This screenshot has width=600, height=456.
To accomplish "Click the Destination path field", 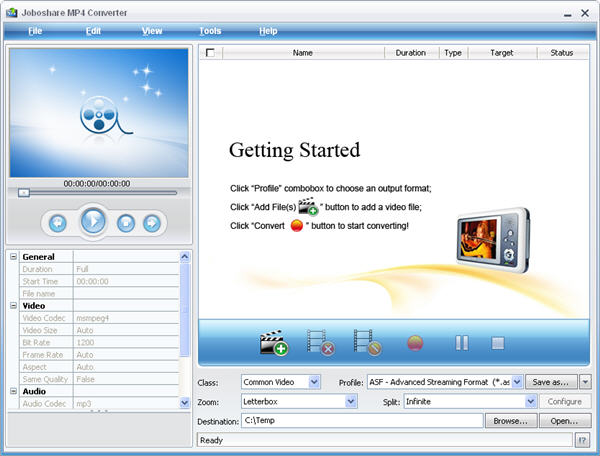I will pos(362,420).
